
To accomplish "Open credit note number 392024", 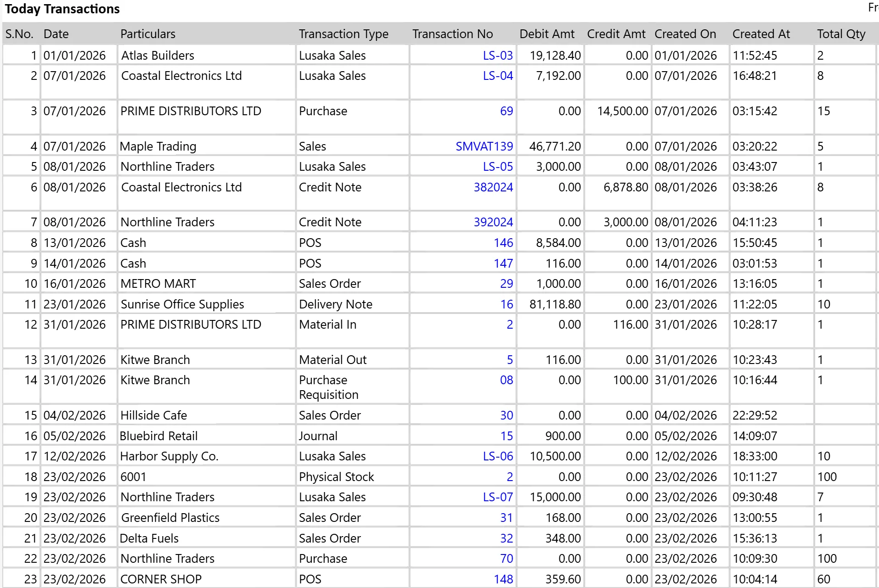I will 493,222.
